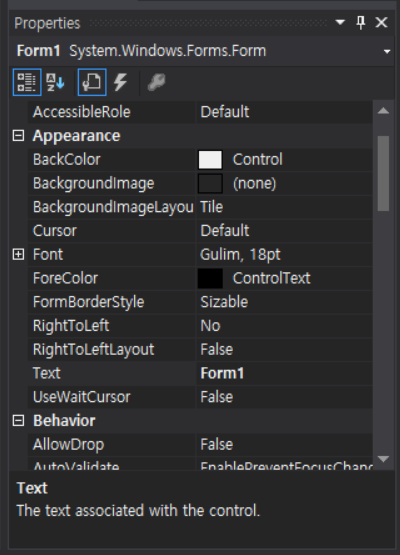The height and width of the screenshot is (555, 400).
Task: Close the Properties panel
Action: [x=381, y=23]
